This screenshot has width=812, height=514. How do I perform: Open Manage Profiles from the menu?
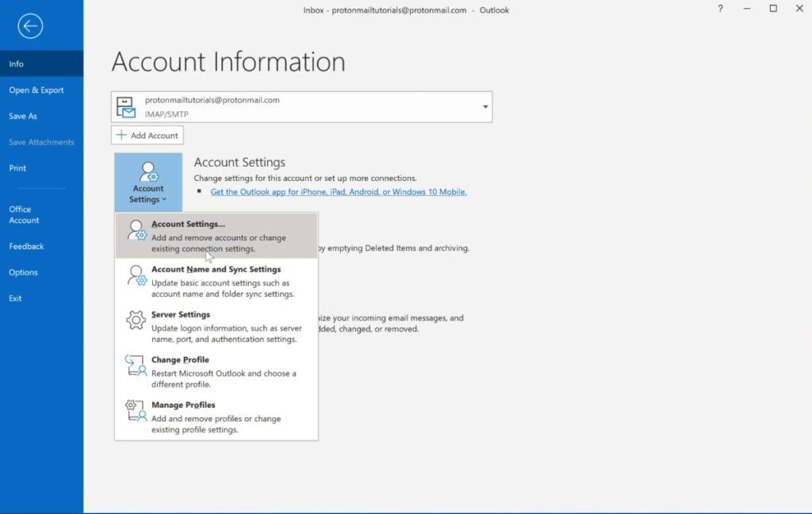point(184,405)
